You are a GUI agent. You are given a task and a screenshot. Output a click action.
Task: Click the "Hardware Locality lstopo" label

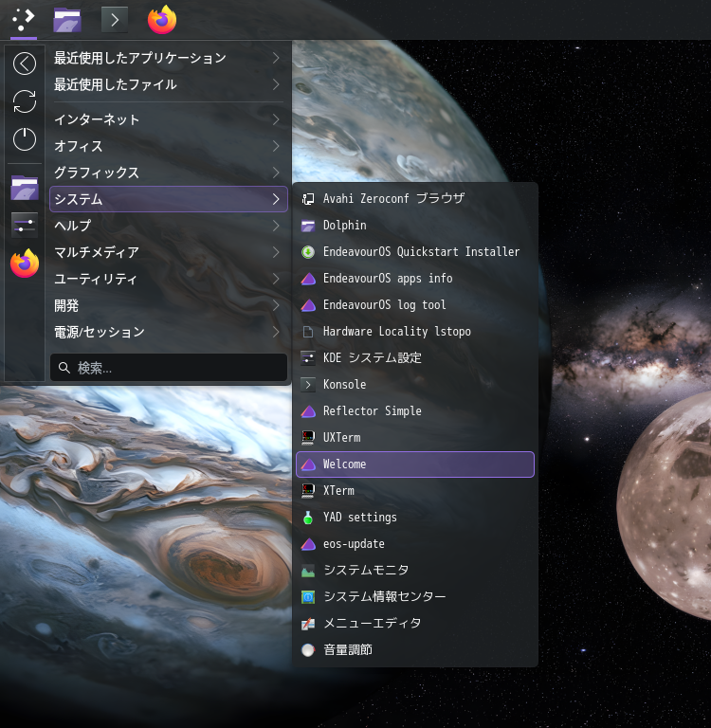click(x=397, y=332)
